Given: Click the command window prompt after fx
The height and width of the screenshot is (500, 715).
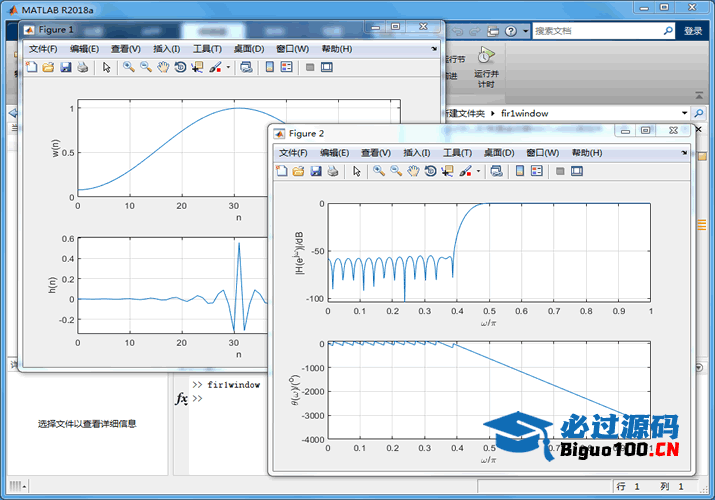Looking at the screenshot, I should click(x=197, y=398).
